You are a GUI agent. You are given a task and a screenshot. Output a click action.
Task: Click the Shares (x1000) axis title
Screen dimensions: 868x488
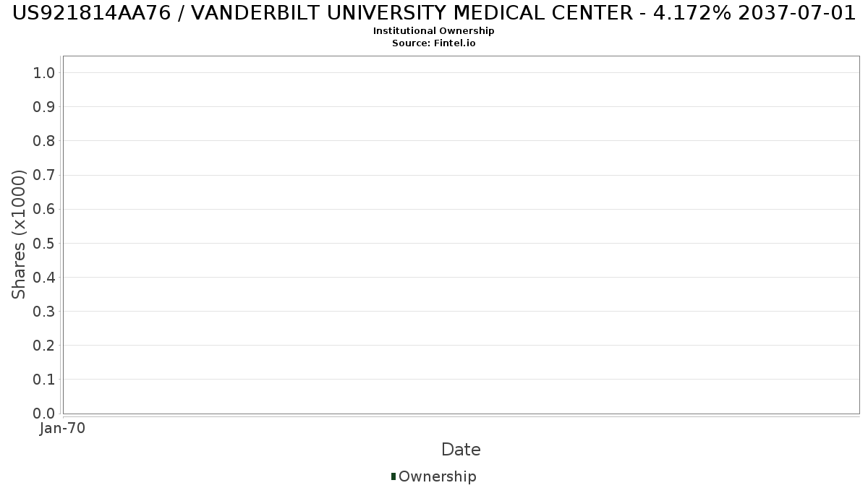pyautogui.click(x=20, y=234)
